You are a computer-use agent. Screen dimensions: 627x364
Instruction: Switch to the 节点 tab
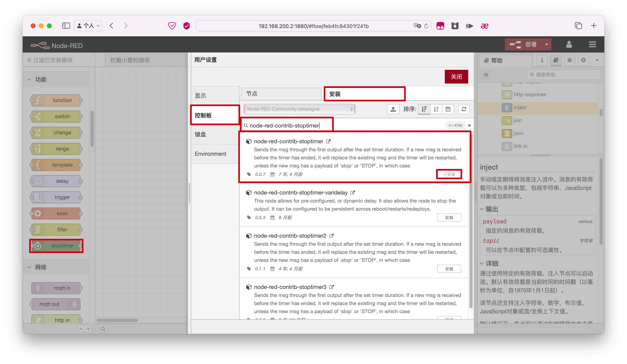tap(281, 94)
